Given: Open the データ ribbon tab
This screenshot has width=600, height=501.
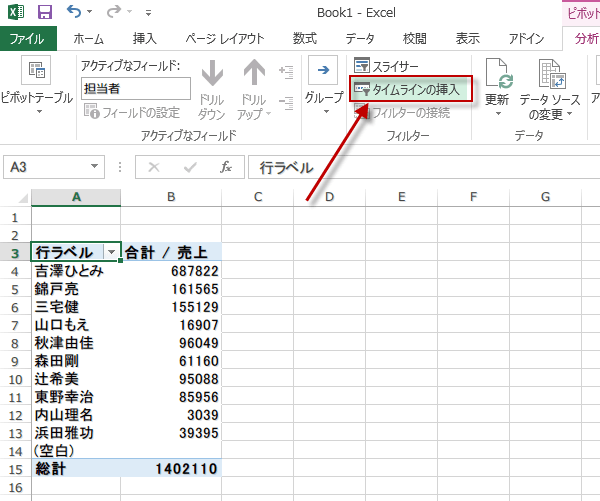Looking at the screenshot, I should (360, 39).
